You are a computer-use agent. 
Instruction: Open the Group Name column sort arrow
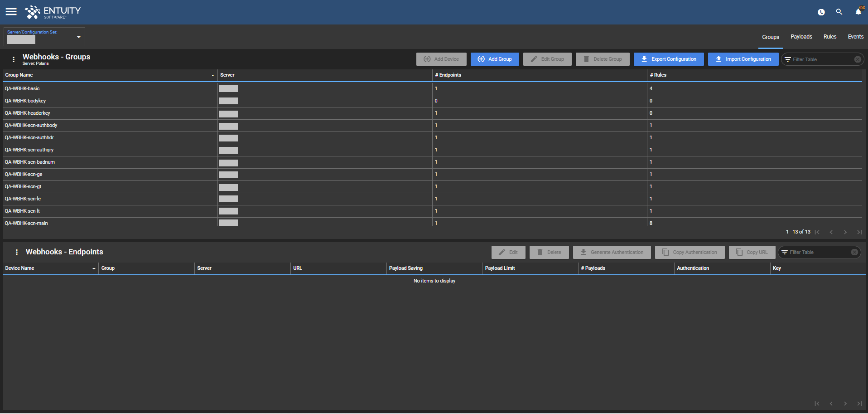[x=213, y=75]
